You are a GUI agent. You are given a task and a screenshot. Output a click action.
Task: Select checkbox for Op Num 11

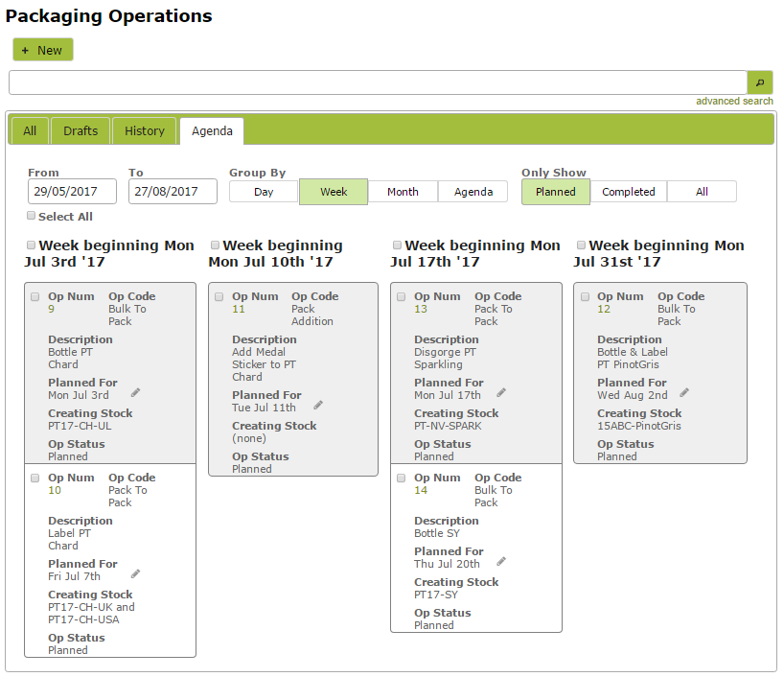pos(219,296)
